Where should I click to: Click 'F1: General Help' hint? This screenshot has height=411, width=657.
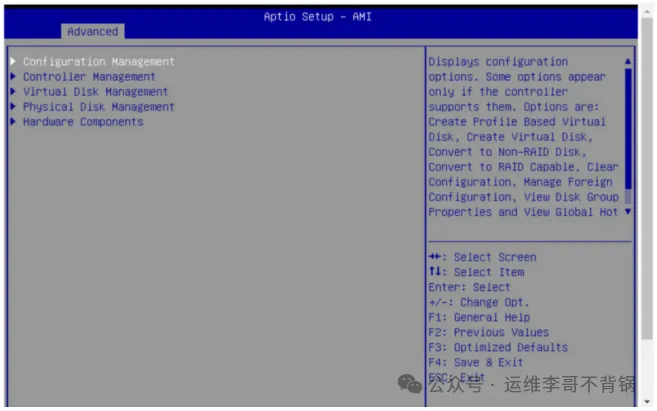click(479, 318)
